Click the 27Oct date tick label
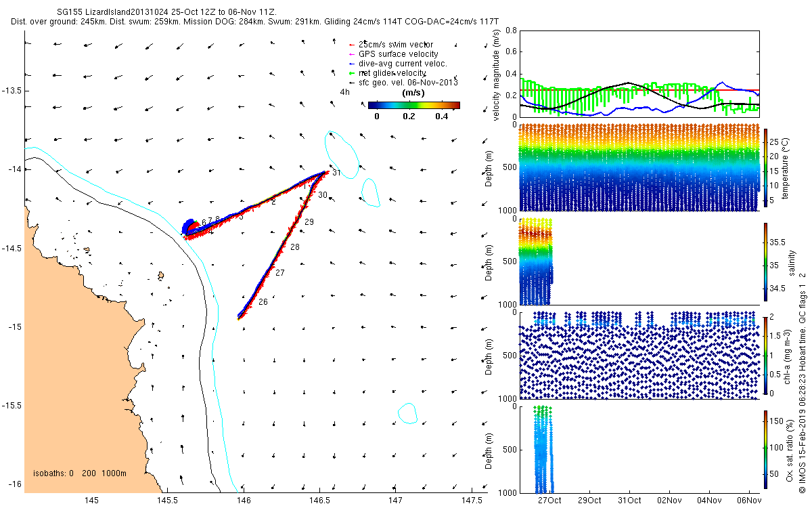The height and width of the screenshot is (508, 812). [x=549, y=500]
